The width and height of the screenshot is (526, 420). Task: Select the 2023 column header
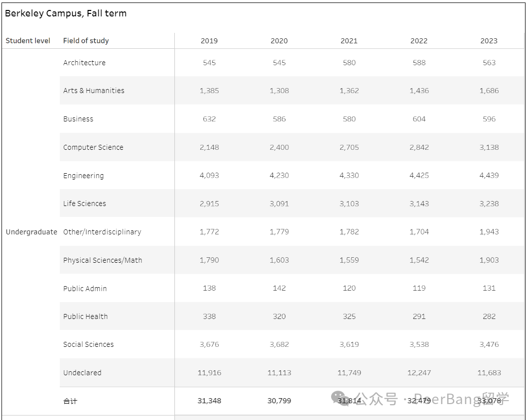(489, 41)
